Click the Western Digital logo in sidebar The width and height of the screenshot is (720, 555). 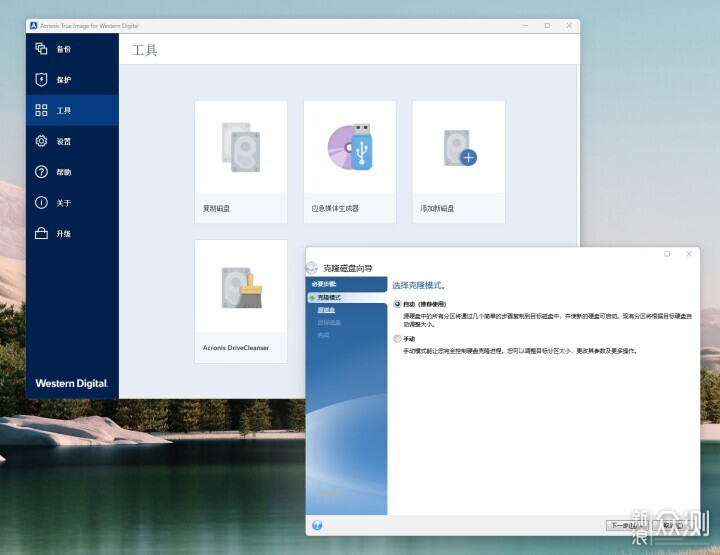(72, 383)
